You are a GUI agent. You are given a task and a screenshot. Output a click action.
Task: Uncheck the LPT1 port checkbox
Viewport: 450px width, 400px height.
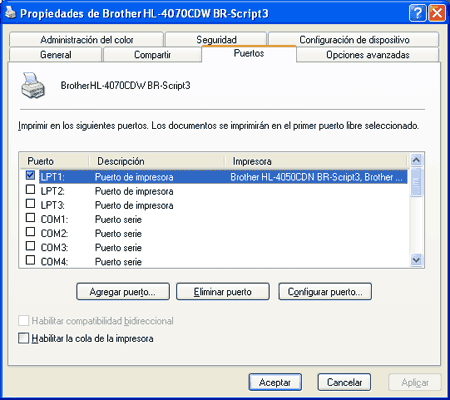pyautogui.click(x=30, y=175)
